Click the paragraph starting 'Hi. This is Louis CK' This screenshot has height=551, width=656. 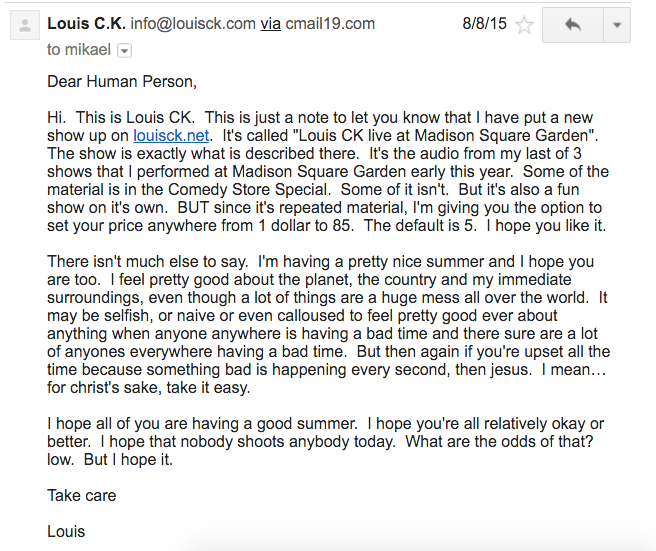[320, 171]
